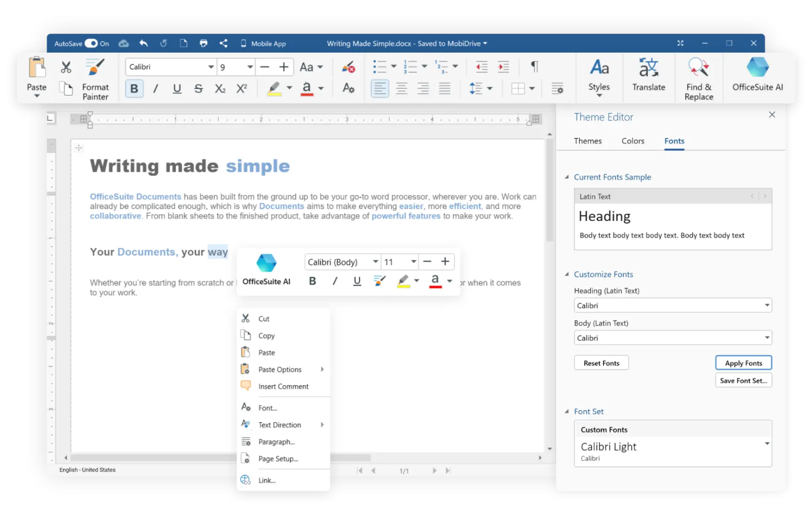Click the Superscript button in the ribbon
812x511 pixels.
pyautogui.click(x=242, y=89)
